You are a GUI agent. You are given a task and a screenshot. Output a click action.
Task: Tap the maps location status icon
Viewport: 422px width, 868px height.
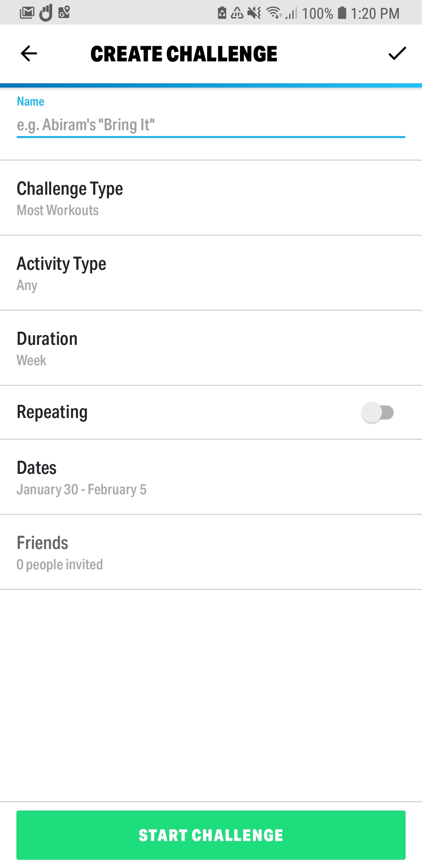pos(64,13)
